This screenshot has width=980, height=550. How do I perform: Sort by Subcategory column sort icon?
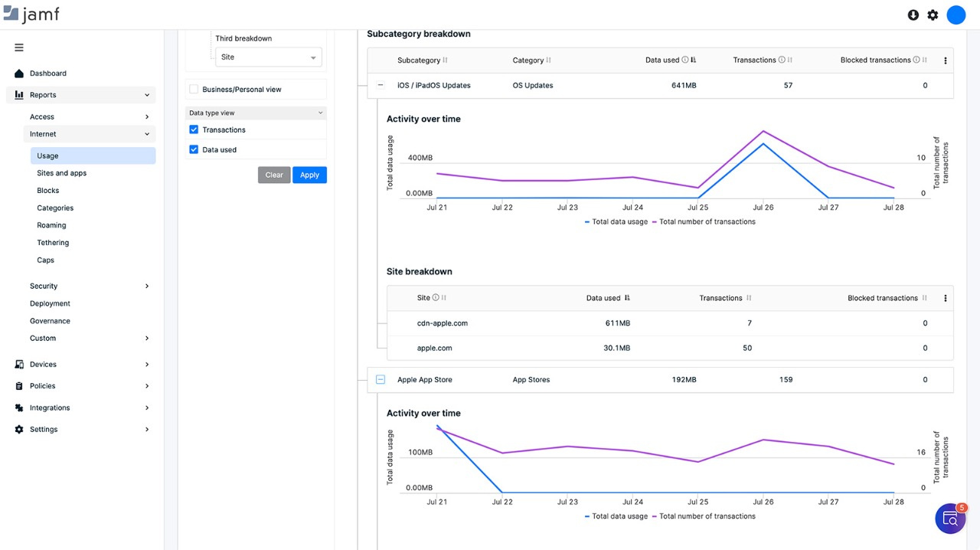click(x=446, y=61)
